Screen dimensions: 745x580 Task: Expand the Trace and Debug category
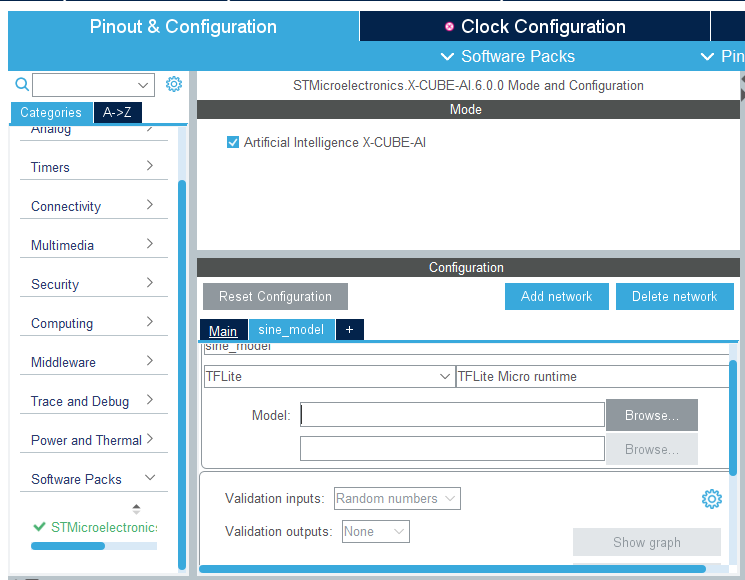(94, 400)
